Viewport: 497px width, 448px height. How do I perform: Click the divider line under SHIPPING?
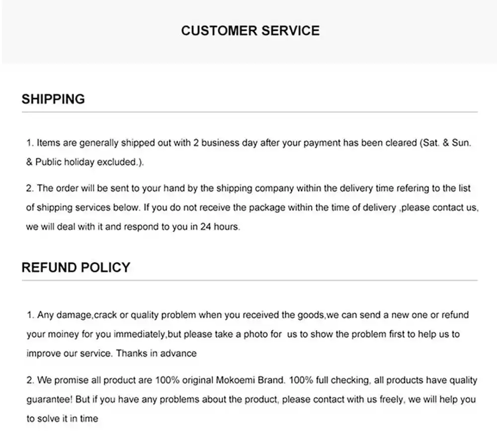pyautogui.click(x=250, y=112)
